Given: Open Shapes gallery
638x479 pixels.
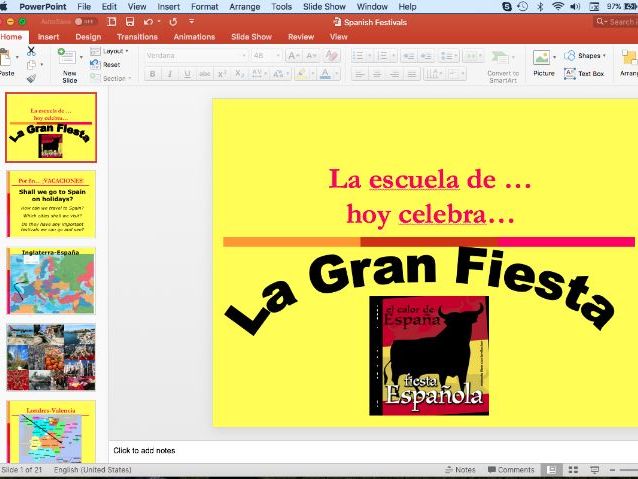Looking at the screenshot, I should [584, 55].
